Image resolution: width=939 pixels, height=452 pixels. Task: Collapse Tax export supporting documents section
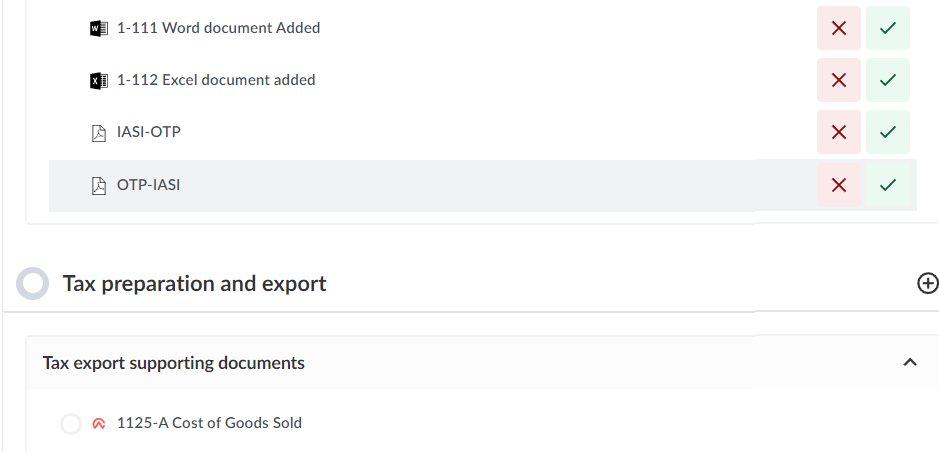(910, 362)
